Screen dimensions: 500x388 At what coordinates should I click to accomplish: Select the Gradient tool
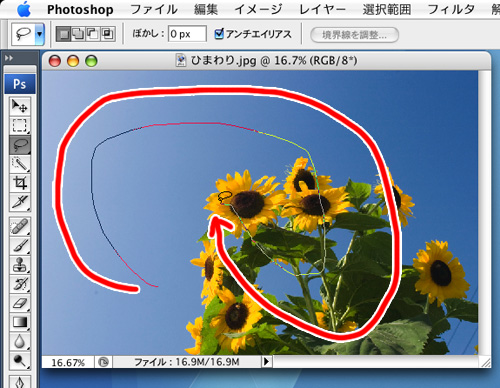20,322
